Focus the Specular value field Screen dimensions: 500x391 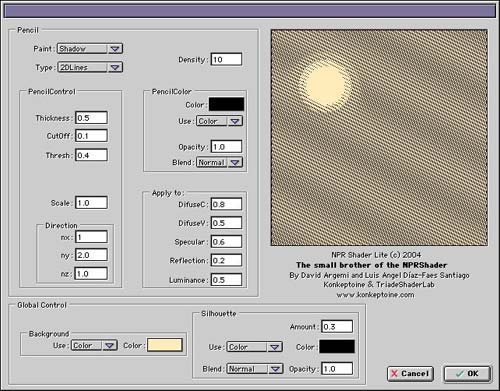coord(226,242)
